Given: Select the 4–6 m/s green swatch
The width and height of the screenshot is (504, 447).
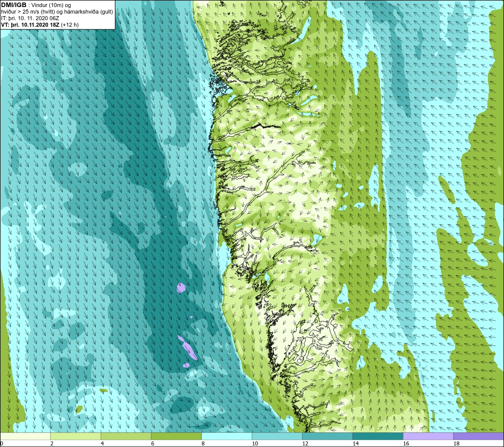Looking at the screenshot, I should click(126, 436).
